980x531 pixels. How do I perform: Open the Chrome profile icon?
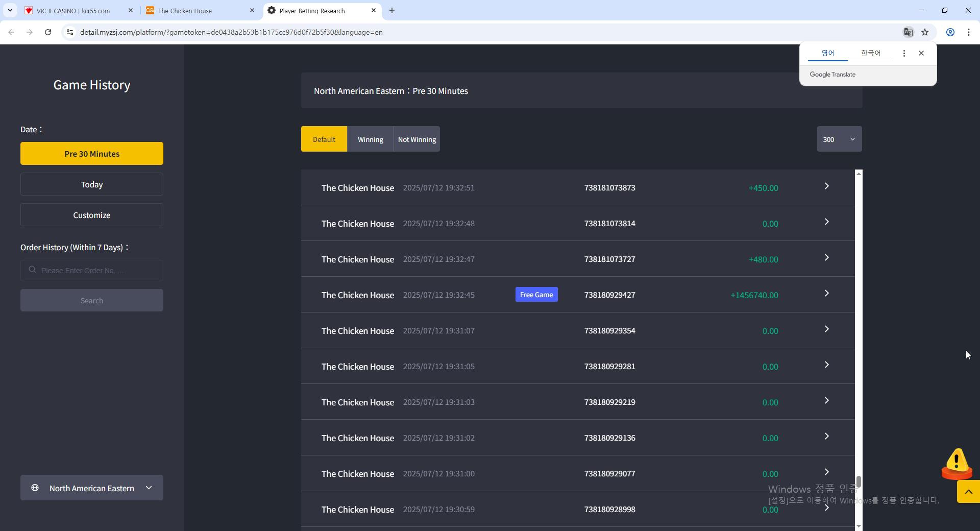pyautogui.click(x=950, y=32)
